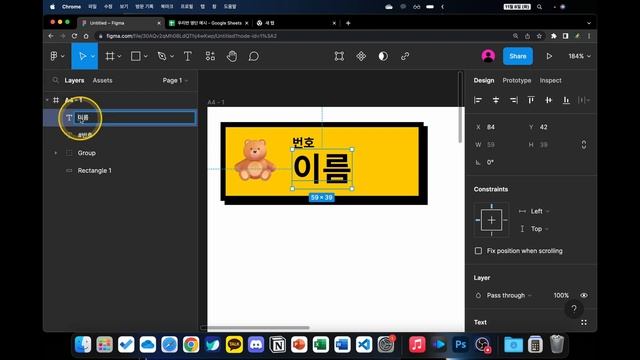Select the Text tool

pos(187,56)
